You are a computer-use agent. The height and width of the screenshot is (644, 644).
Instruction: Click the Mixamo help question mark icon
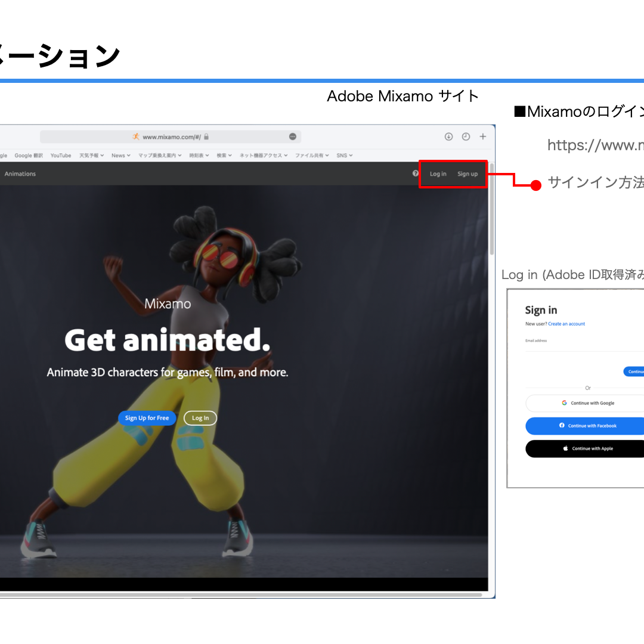tap(415, 174)
